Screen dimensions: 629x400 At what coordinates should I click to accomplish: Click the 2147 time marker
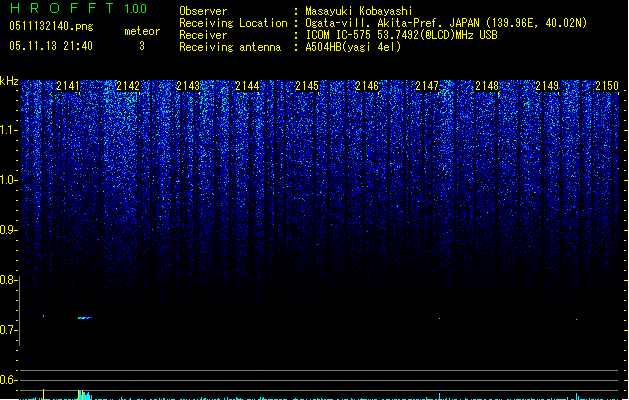pyautogui.click(x=427, y=86)
